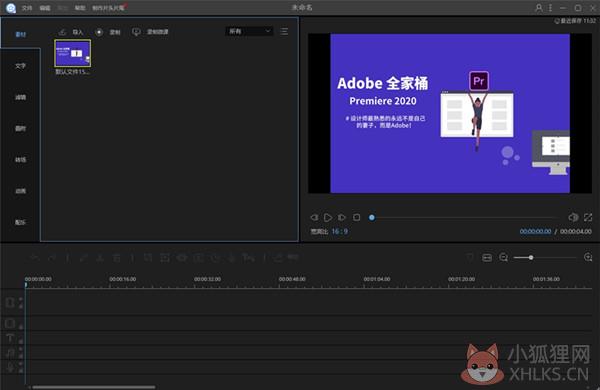Click the timeline playhead marker

tap(26, 285)
